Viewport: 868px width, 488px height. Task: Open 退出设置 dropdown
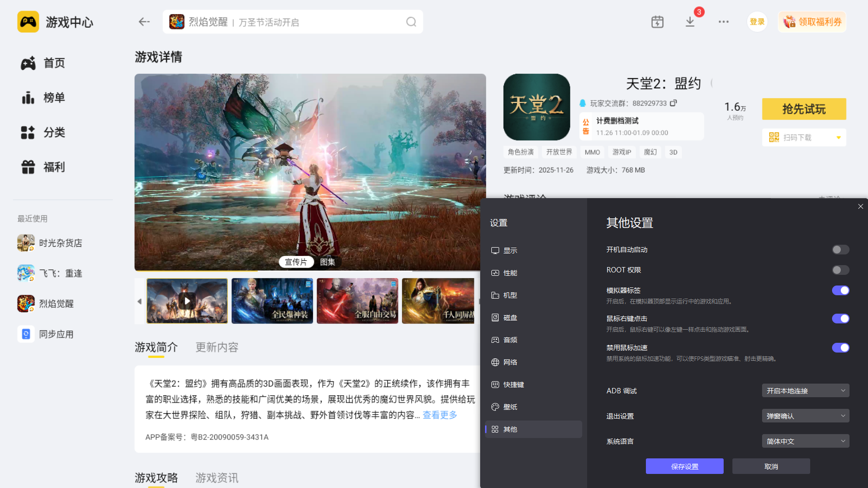[805, 416]
